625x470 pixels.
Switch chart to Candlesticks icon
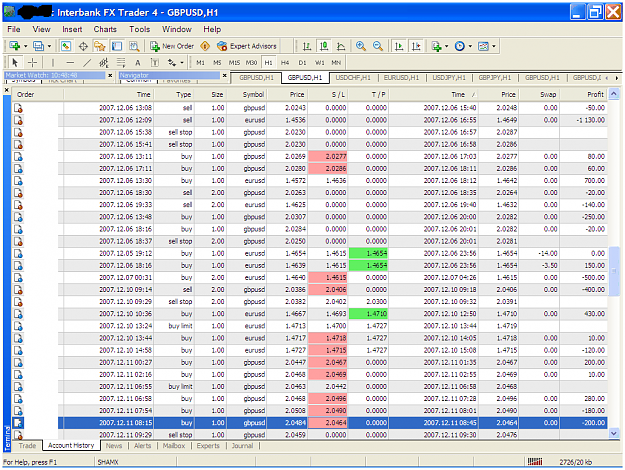coord(324,46)
